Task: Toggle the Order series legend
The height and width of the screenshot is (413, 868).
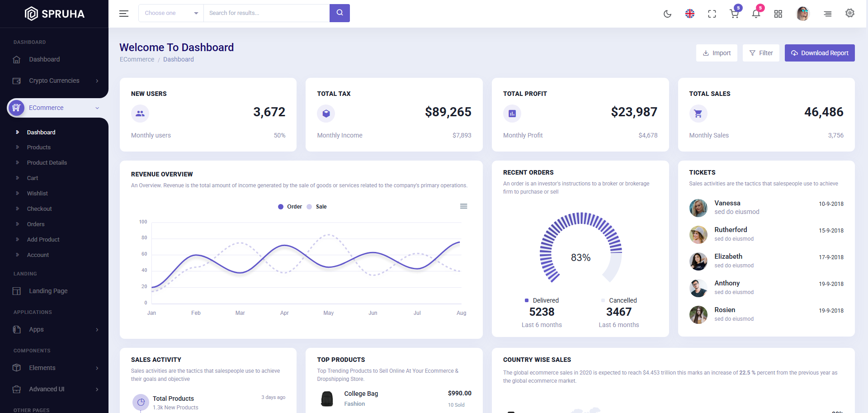Action: [290, 207]
